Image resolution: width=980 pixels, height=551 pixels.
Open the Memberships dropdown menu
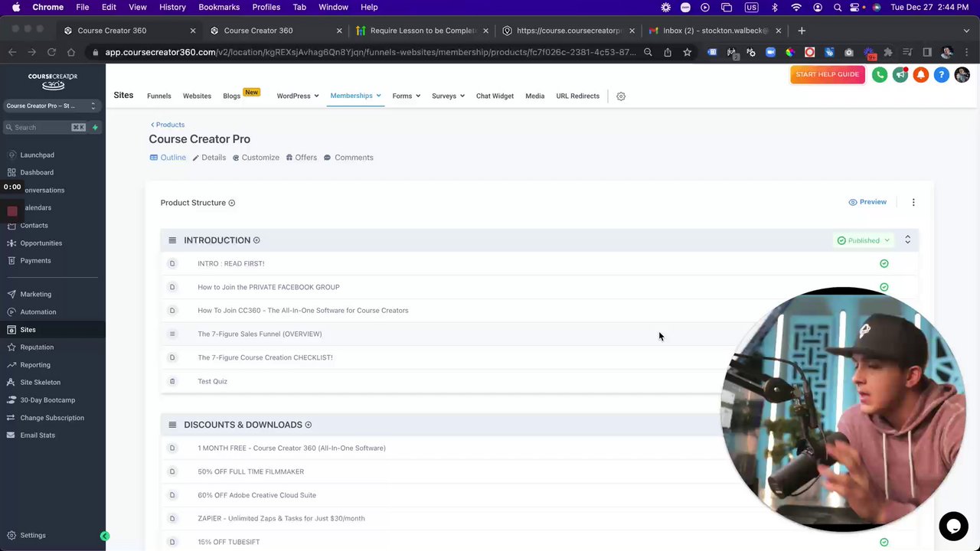pyautogui.click(x=355, y=96)
